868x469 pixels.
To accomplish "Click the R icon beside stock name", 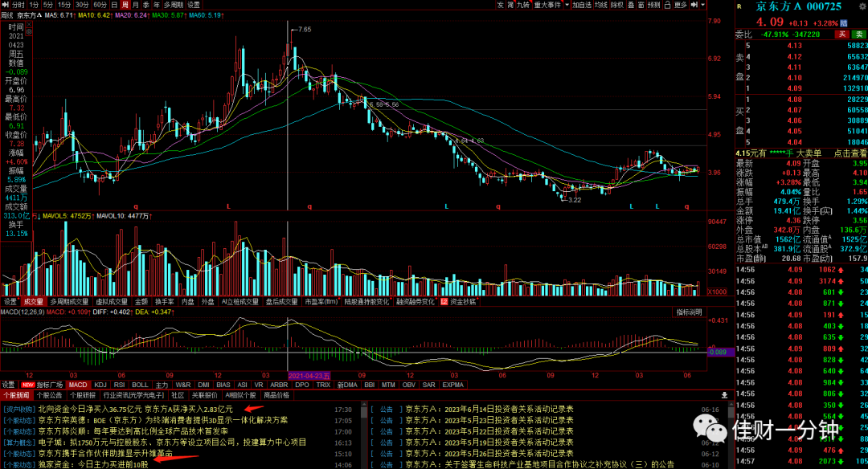I will [x=739, y=6].
